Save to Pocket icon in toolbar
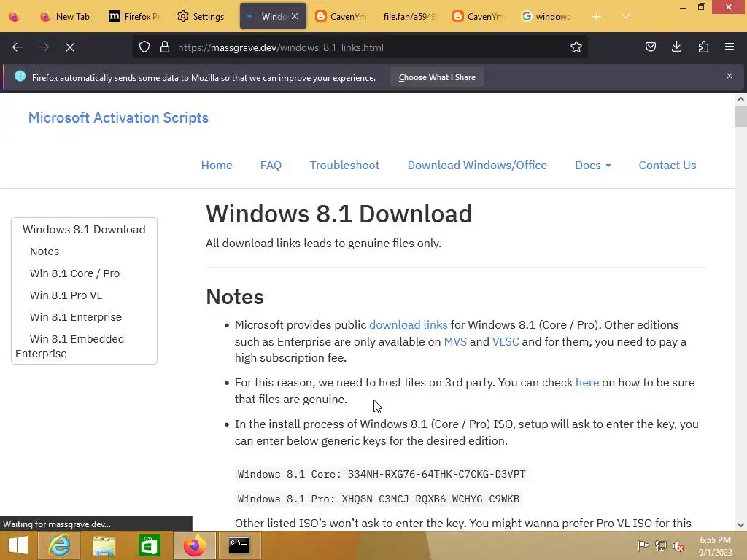Image resolution: width=747 pixels, height=560 pixels. coord(650,47)
